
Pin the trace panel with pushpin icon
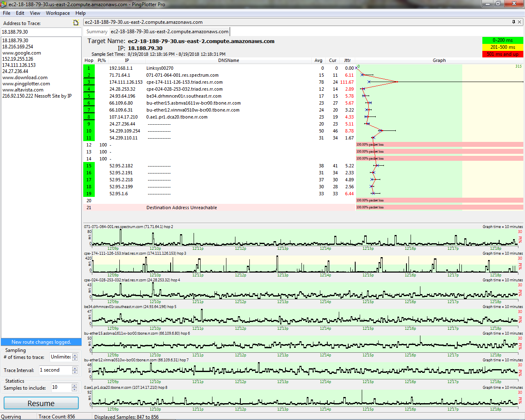pos(514,22)
